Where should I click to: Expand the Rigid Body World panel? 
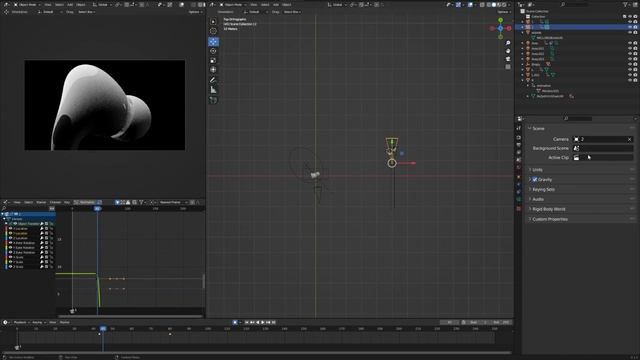click(x=548, y=209)
